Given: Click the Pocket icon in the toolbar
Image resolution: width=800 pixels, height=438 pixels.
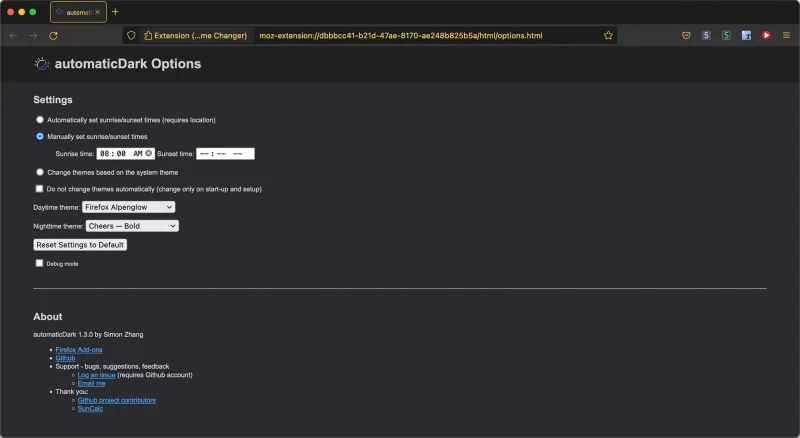Looking at the screenshot, I should pos(686,35).
